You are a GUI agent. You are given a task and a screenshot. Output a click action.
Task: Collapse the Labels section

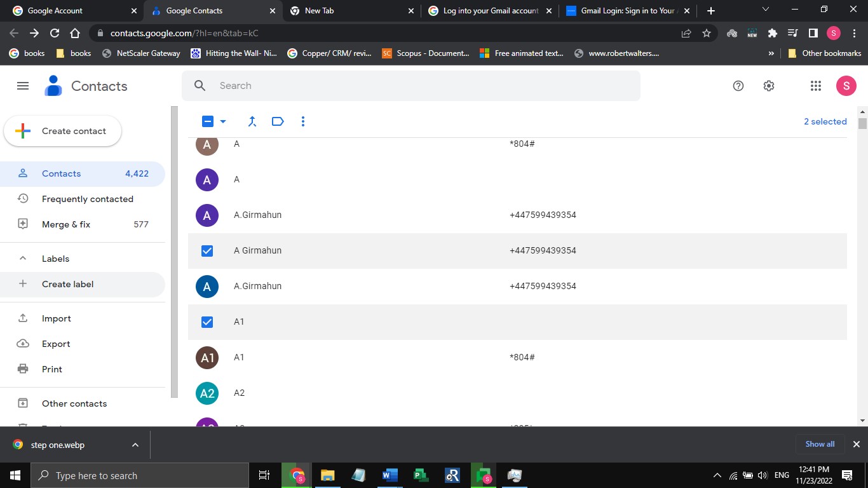click(x=23, y=259)
